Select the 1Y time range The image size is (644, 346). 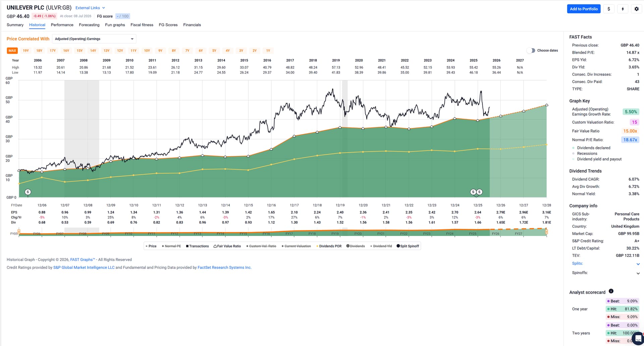coord(268,51)
